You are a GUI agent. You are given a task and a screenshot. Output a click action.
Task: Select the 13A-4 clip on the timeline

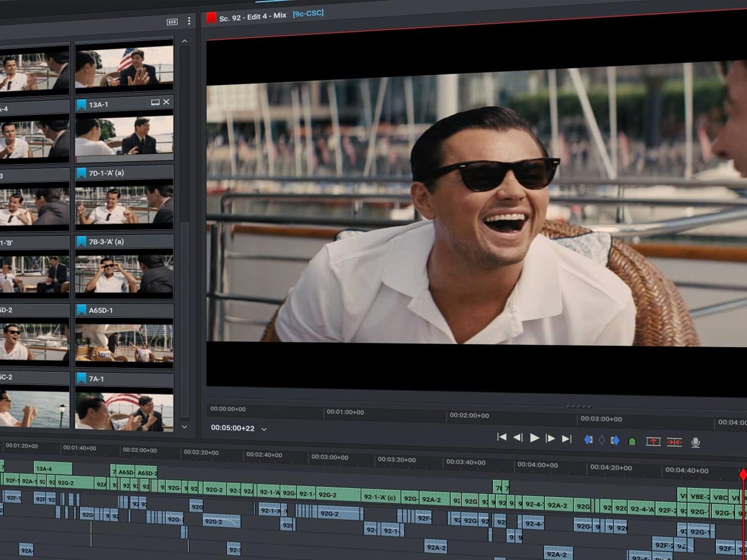tap(53, 468)
